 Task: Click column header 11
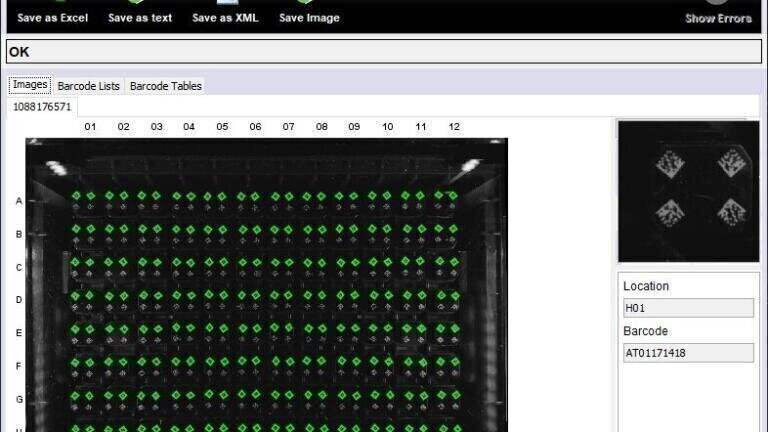click(x=421, y=127)
